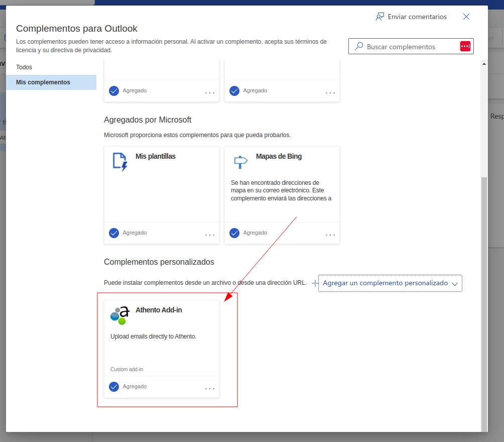Click the plus icon beside Agregar un complemento
The width and height of the screenshot is (504, 442).
(315, 283)
